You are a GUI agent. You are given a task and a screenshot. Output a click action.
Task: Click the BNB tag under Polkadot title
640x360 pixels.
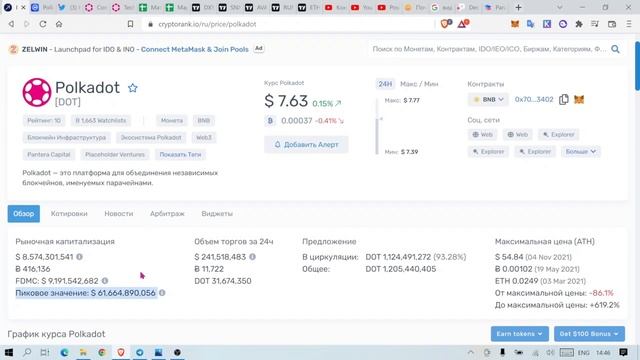[x=204, y=120]
